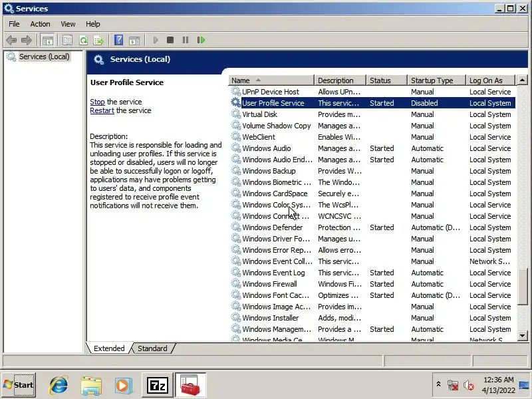The image size is (532, 399).
Task: Click the Restart Service toolbar icon
Action: (x=201, y=40)
